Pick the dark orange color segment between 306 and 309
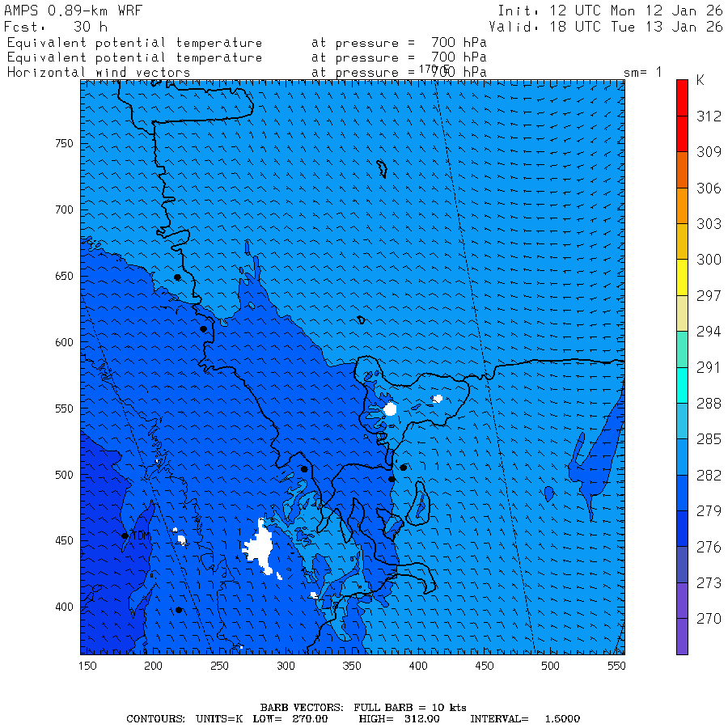 (x=682, y=170)
